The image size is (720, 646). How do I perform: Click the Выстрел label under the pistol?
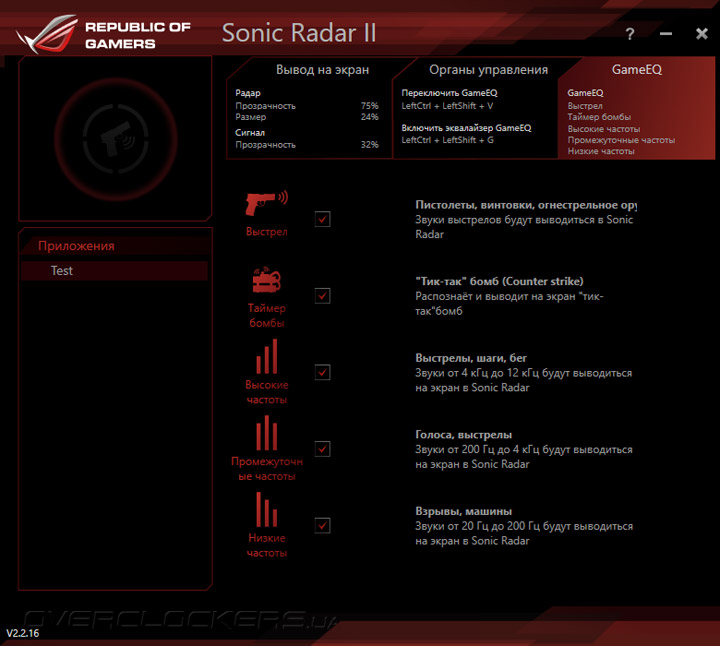click(267, 231)
